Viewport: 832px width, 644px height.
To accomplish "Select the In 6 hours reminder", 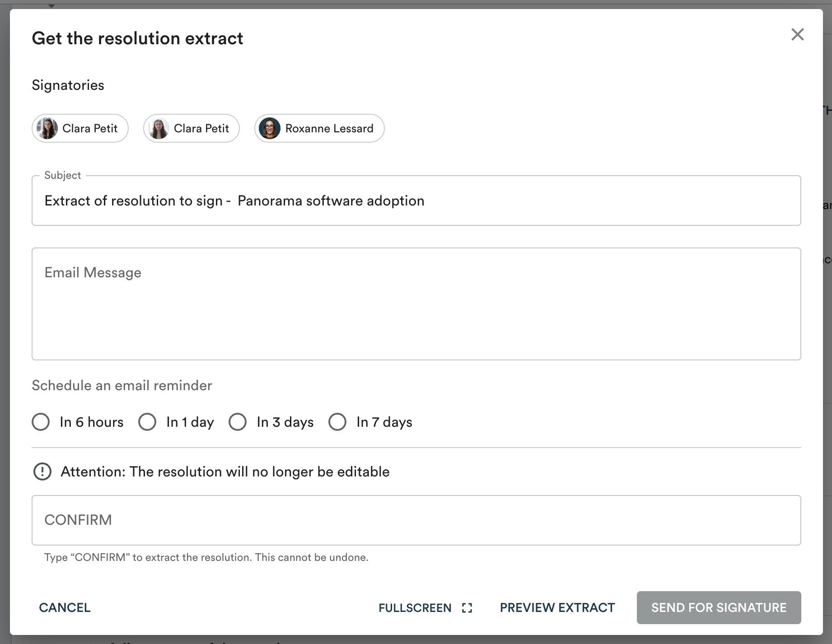I will pyautogui.click(x=41, y=422).
